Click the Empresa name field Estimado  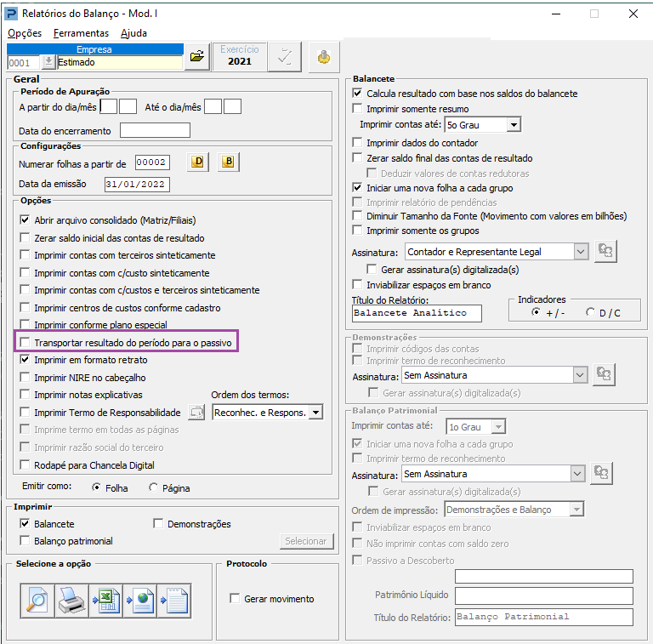120,62
